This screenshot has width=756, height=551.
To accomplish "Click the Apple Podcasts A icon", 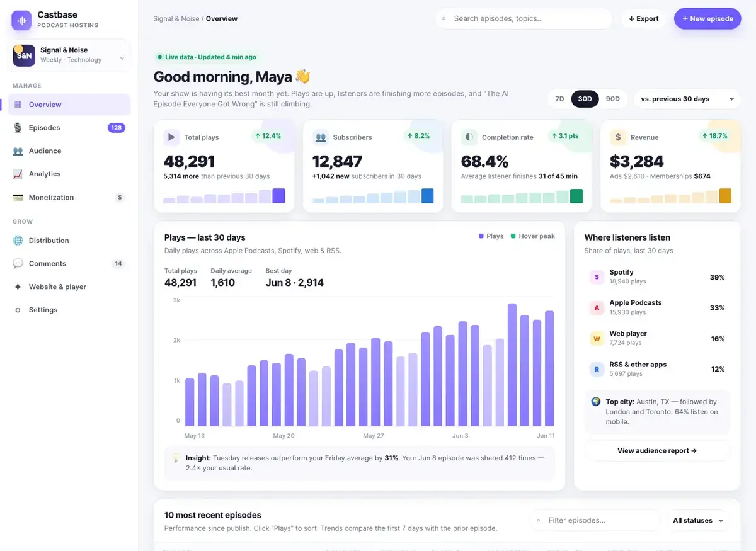I will click(597, 308).
